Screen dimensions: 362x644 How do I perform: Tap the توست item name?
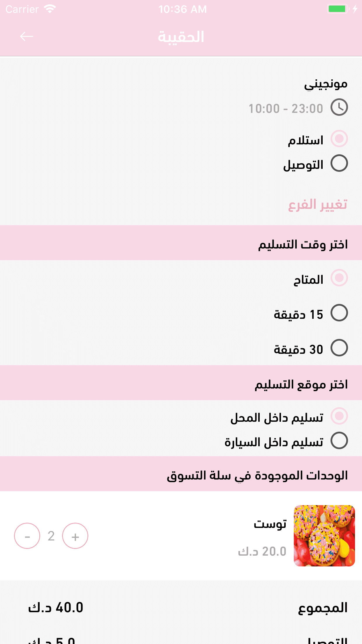point(270,524)
